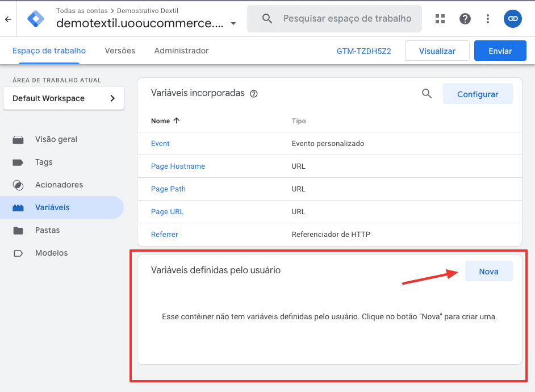Viewport: 535px width, 392px height.
Task: Click the Tipo column header
Action: [x=299, y=121]
